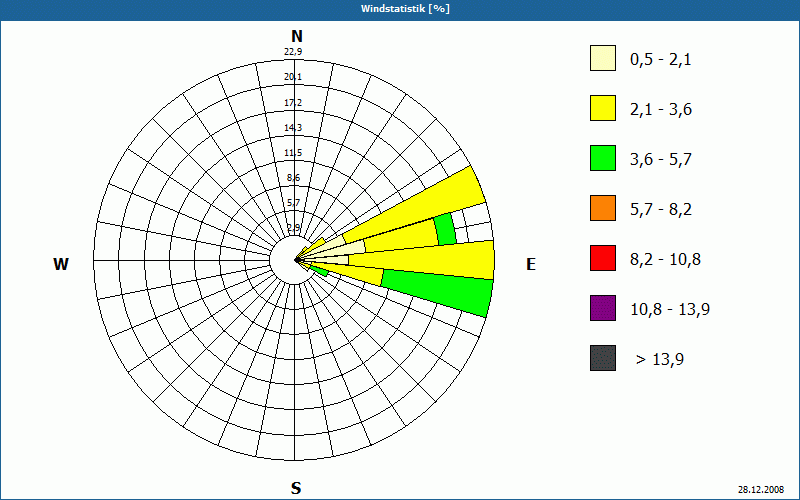Click the small green segment in the east-northeast sector
The height and width of the screenshot is (500, 800).
click(x=445, y=230)
